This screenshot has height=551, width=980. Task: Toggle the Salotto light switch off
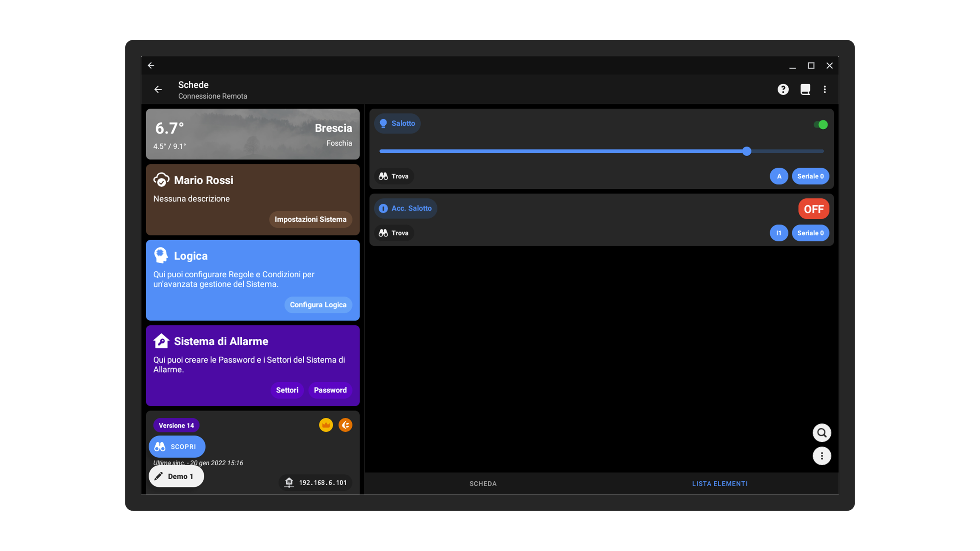tap(820, 125)
